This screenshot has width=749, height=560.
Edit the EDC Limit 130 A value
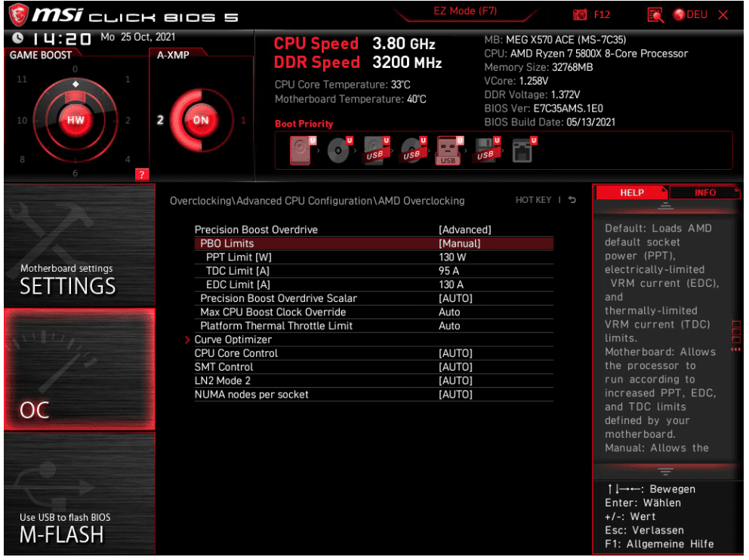click(451, 285)
